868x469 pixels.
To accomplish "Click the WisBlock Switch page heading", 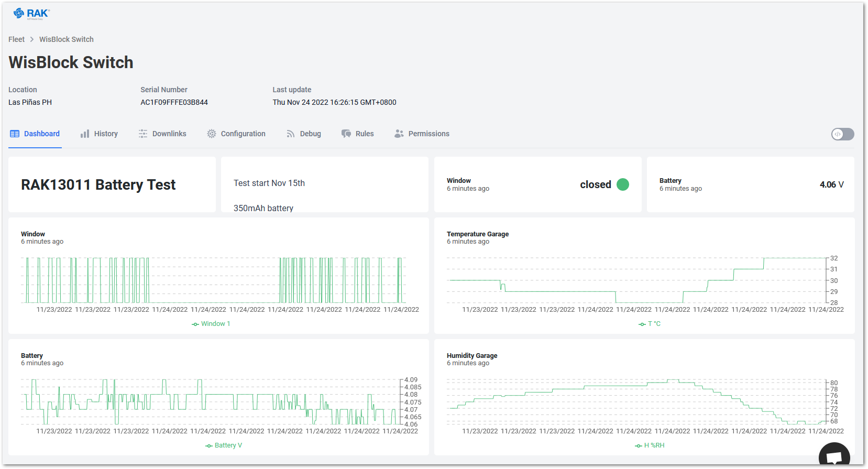I will click(71, 62).
